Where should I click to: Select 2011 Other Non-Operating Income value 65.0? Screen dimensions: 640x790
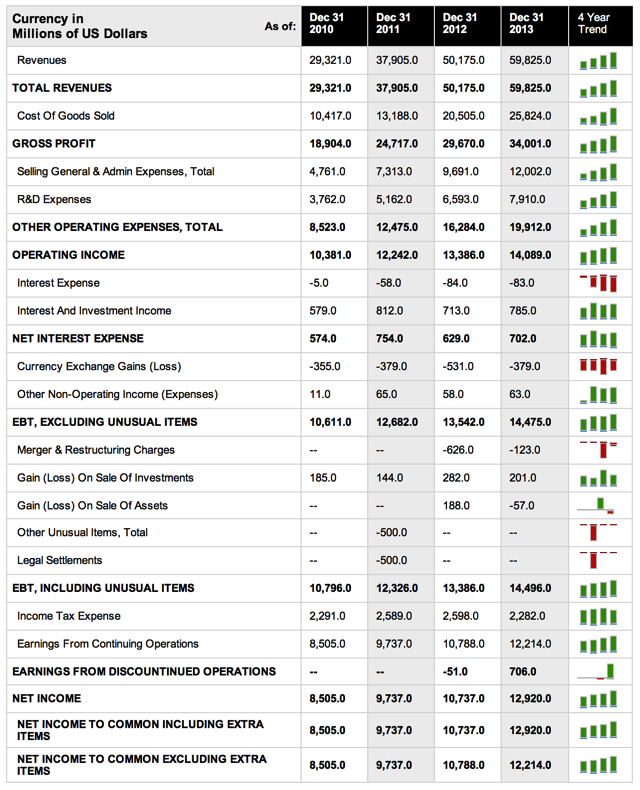(x=387, y=394)
